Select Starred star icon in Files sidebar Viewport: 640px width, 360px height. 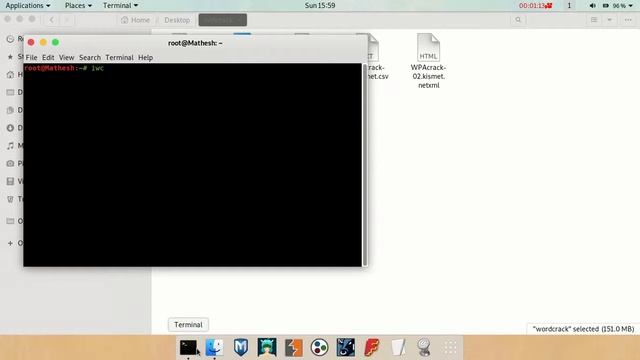coord(10,57)
